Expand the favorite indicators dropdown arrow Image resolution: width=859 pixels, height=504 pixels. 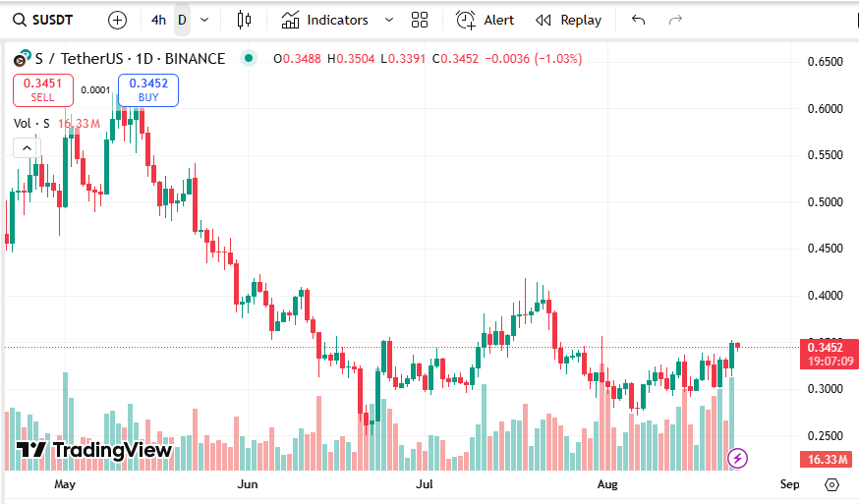(x=389, y=20)
